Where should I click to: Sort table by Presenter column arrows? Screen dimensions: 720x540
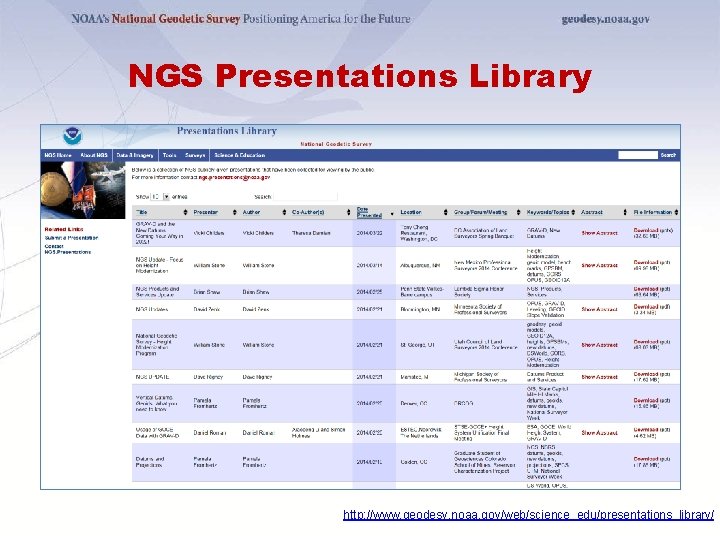pyautogui.click(x=235, y=212)
